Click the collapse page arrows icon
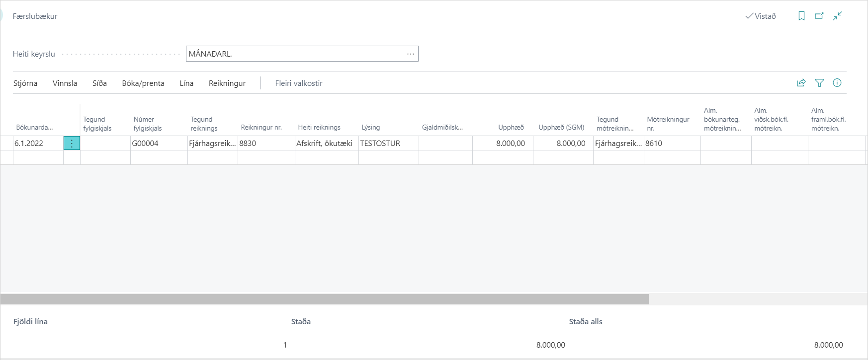 838,16
